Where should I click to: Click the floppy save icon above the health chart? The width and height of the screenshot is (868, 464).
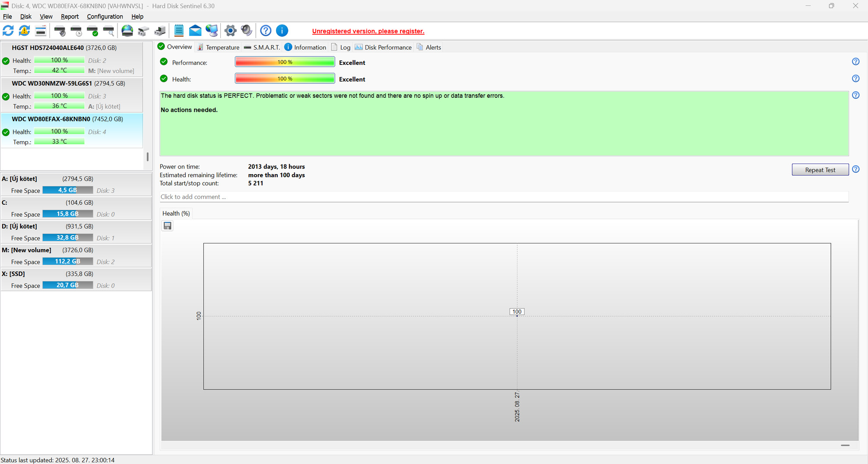click(x=167, y=226)
